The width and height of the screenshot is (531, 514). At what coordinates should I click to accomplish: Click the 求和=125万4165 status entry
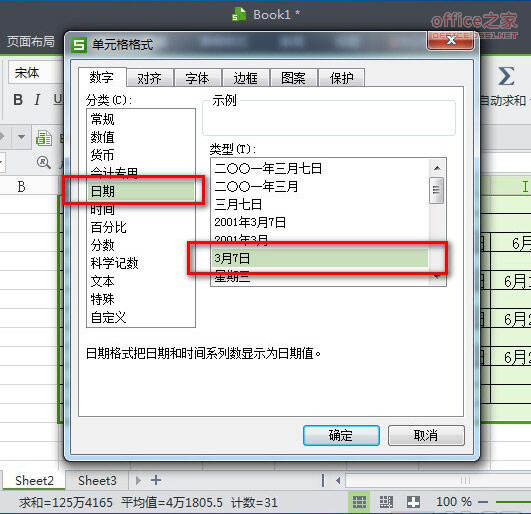[66, 502]
